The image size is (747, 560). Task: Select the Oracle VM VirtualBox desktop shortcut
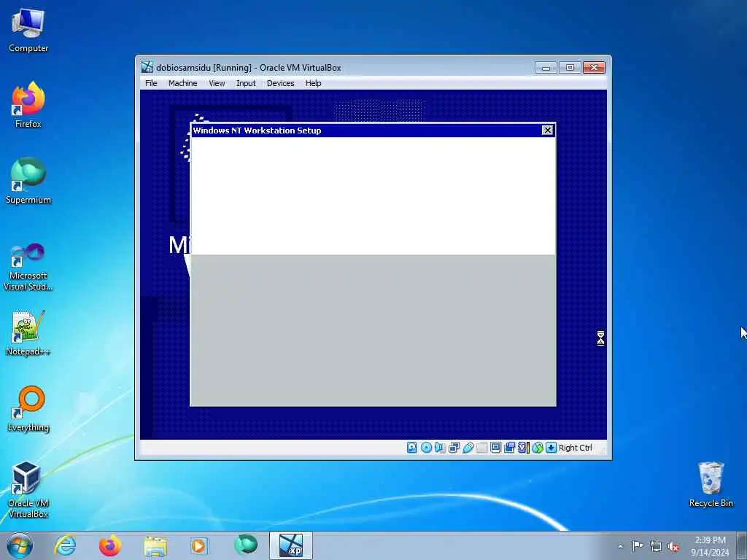28,489
